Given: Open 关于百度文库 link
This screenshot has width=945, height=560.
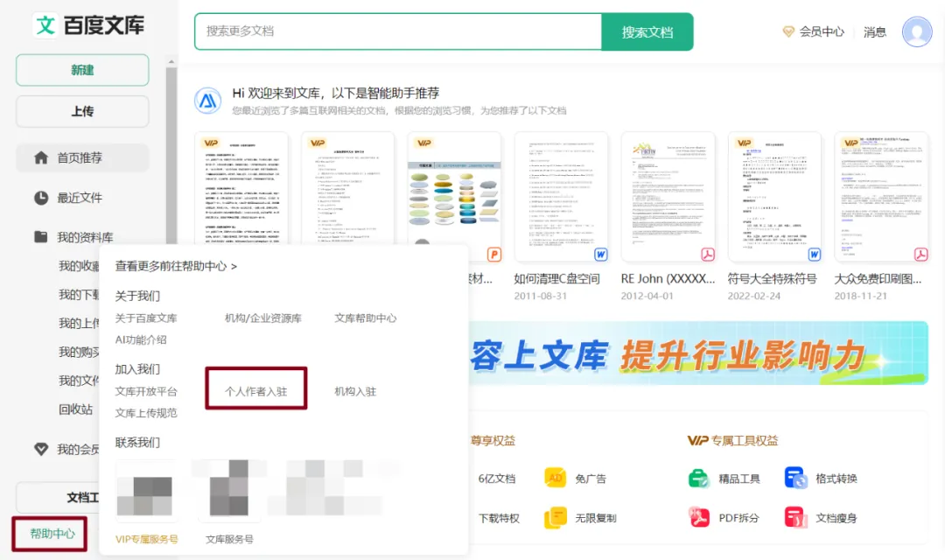Looking at the screenshot, I should point(146,318).
